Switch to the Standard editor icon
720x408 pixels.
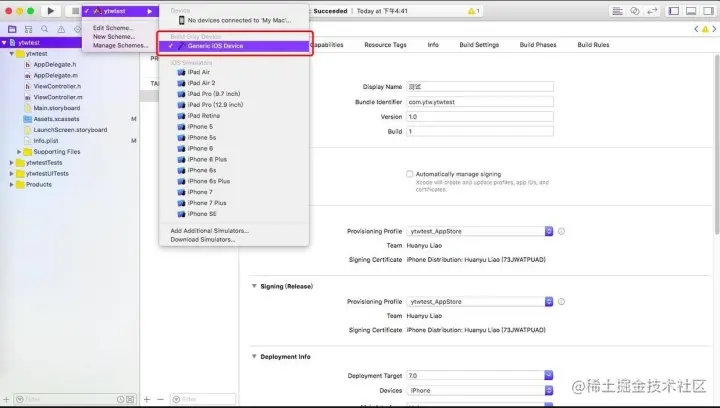pos(618,11)
